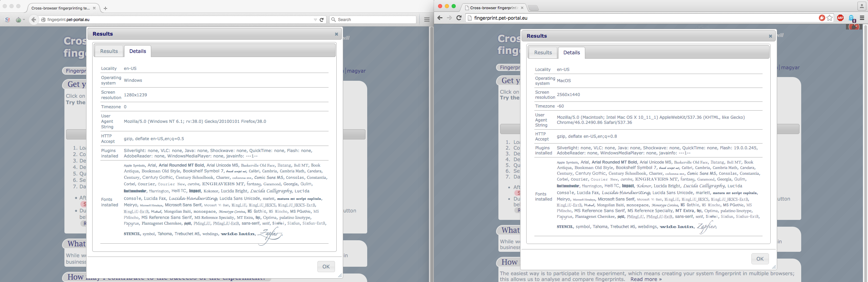Switch to the Results tab in Chrome dialog

coord(543,53)
